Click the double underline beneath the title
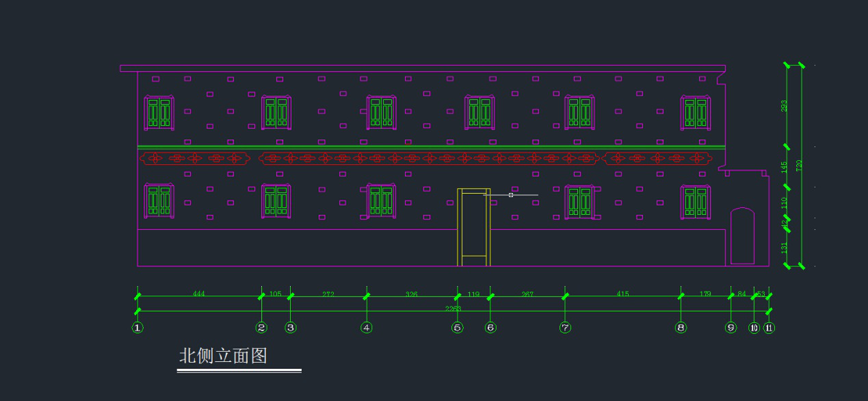868x401 pixels. coord(239,371)
